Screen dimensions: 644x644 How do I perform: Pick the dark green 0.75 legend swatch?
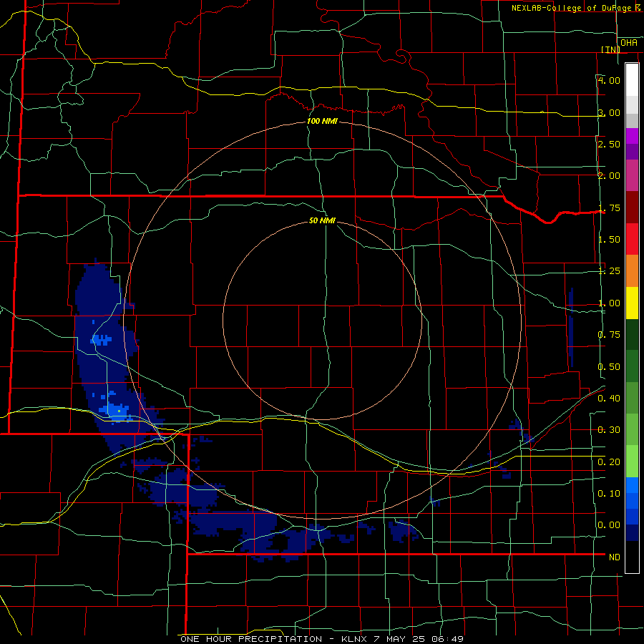[632, 334]
